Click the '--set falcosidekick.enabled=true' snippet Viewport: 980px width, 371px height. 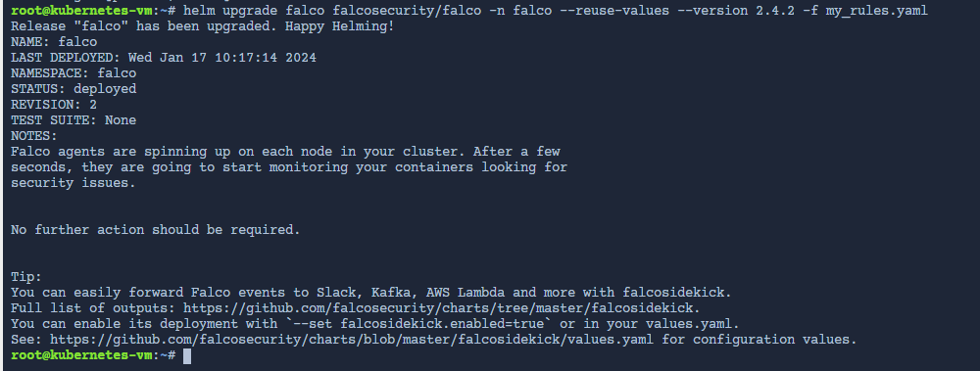(418, 324)
